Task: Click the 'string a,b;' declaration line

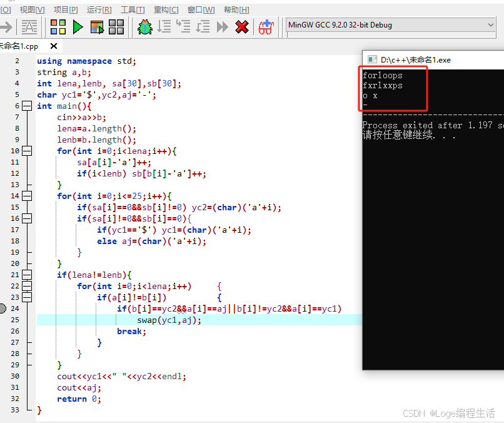Action: 64,73
